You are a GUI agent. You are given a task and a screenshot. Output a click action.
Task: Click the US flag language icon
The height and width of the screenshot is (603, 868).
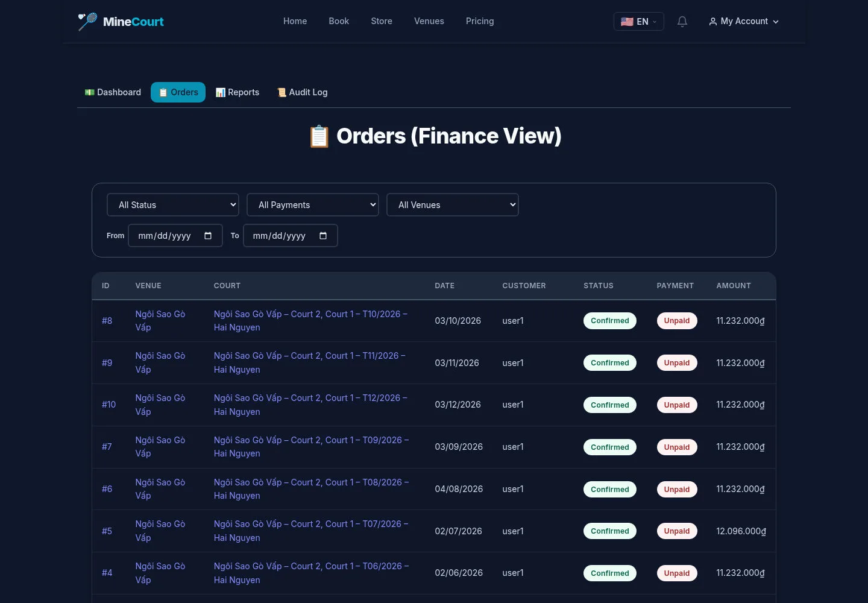coord(627,22)
